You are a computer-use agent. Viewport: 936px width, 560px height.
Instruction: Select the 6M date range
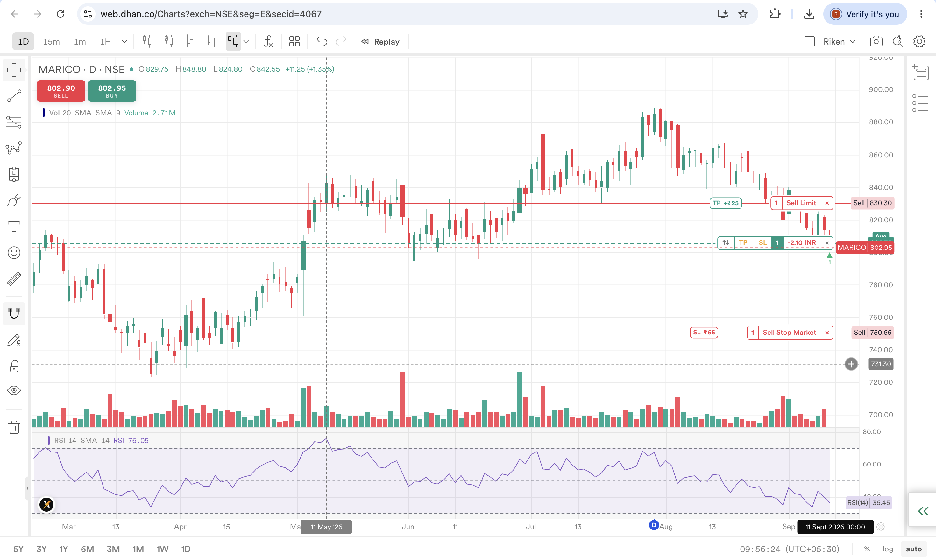(x=87, y=549)
